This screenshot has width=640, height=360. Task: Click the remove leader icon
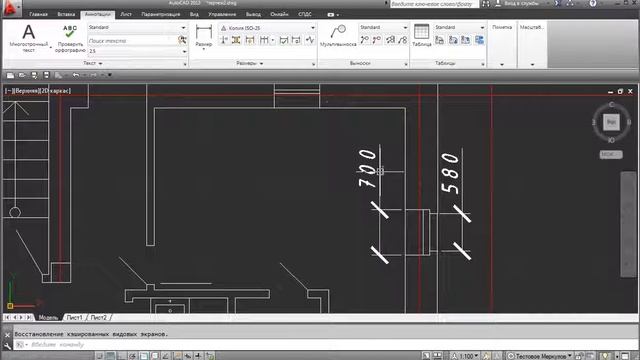point(377,40)
